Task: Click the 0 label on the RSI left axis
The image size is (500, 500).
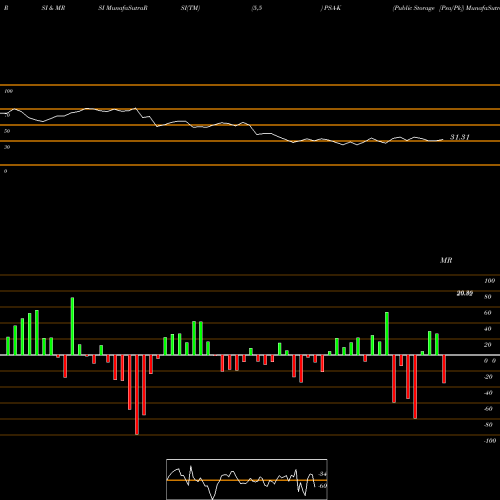Action: click(x=5, y=171)
